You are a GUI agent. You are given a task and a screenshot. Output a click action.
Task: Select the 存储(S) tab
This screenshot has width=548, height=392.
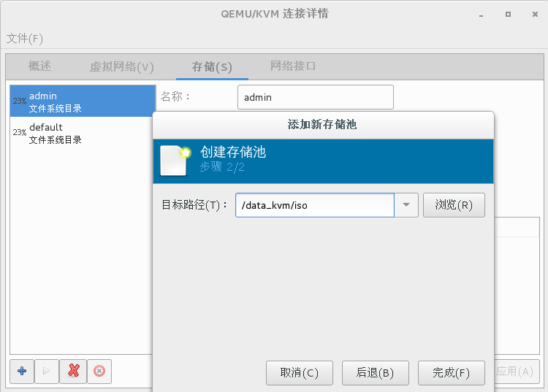coord(212,66)
